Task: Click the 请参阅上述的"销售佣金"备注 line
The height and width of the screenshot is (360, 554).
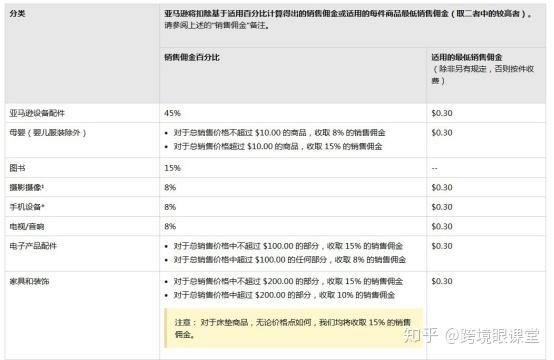Action: click(217, 25)
